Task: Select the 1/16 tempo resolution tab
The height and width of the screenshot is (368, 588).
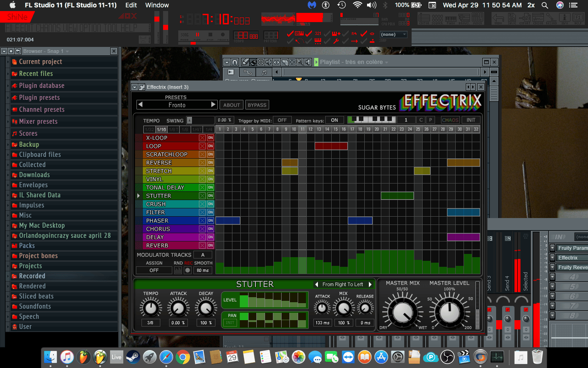Action: click(x=161, y=130)
